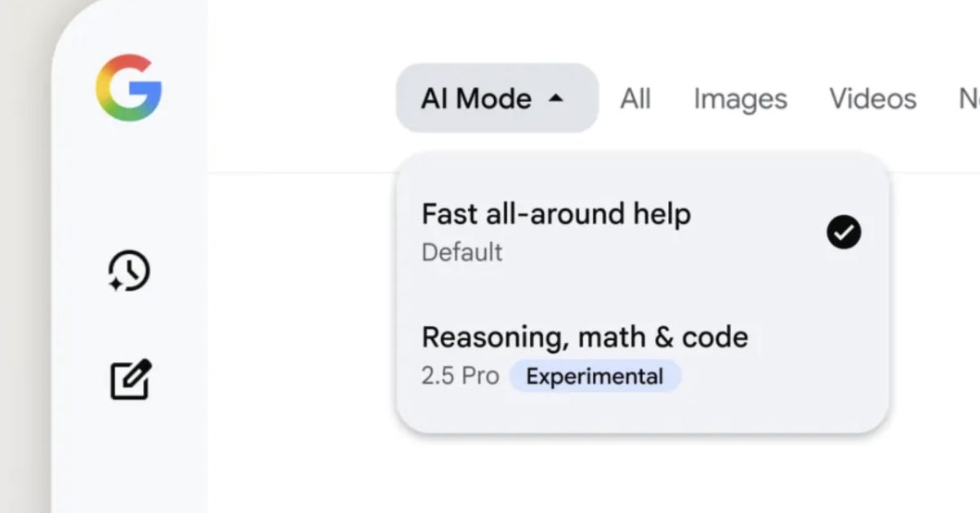Click the partially visible tab after Videos
Screen dimensions: 980x513
coord(969,99)
